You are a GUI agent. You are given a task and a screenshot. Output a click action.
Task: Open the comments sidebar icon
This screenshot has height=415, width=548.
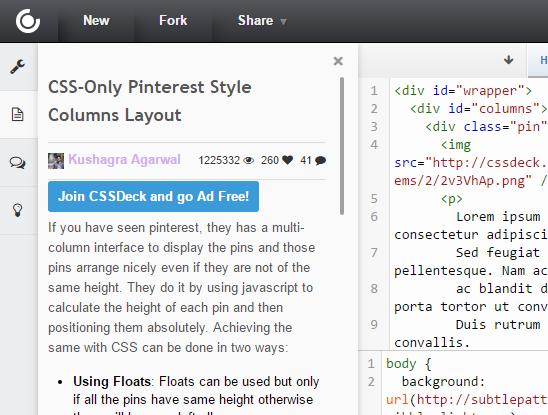pyautogui.click(x=17, y=163)
